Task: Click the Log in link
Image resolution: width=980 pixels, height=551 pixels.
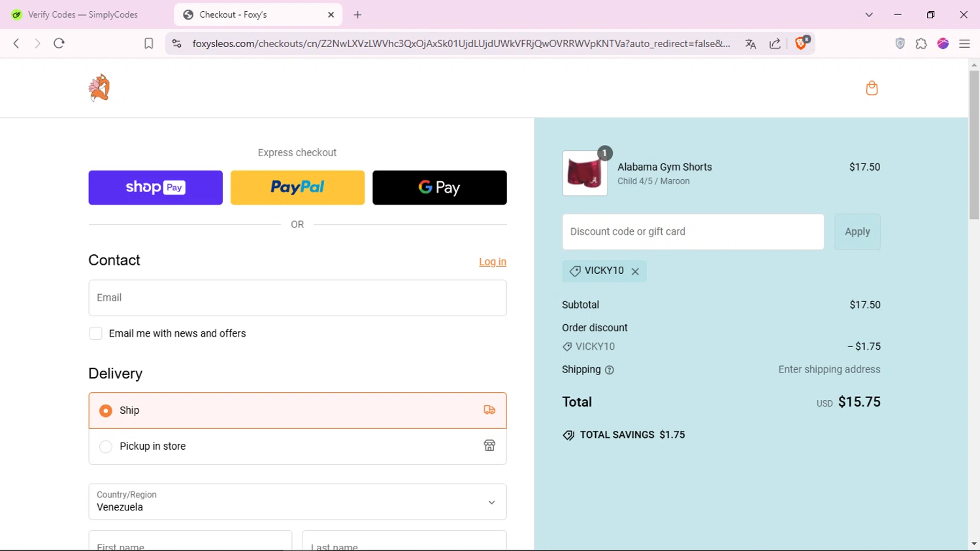Action: pyautogui.click(x=493, y=261)
